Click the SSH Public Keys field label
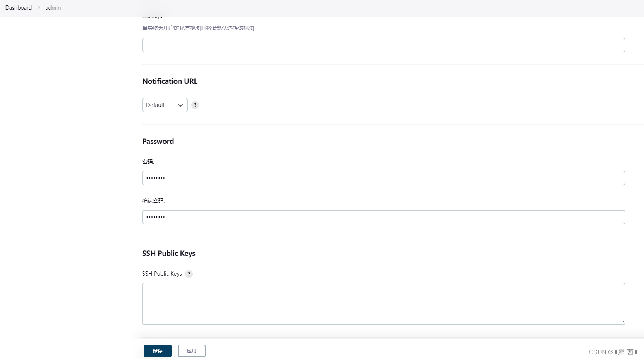The width and height of the screenshot is (644, 359). point(162,274)
